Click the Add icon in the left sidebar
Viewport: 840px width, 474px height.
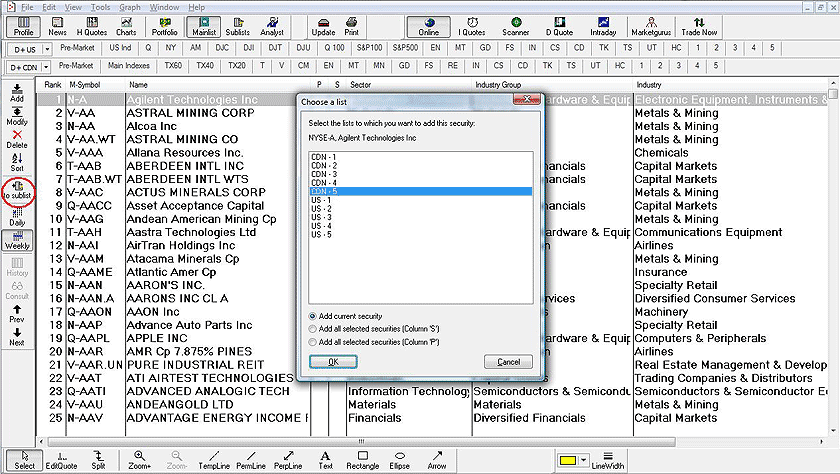[x=17, y=93]
